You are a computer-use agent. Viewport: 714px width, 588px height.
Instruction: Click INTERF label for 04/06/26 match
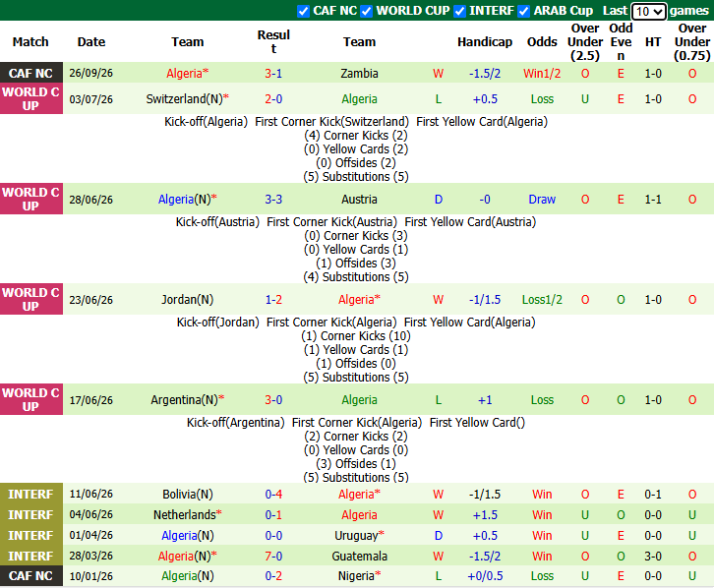coord(30,514)
